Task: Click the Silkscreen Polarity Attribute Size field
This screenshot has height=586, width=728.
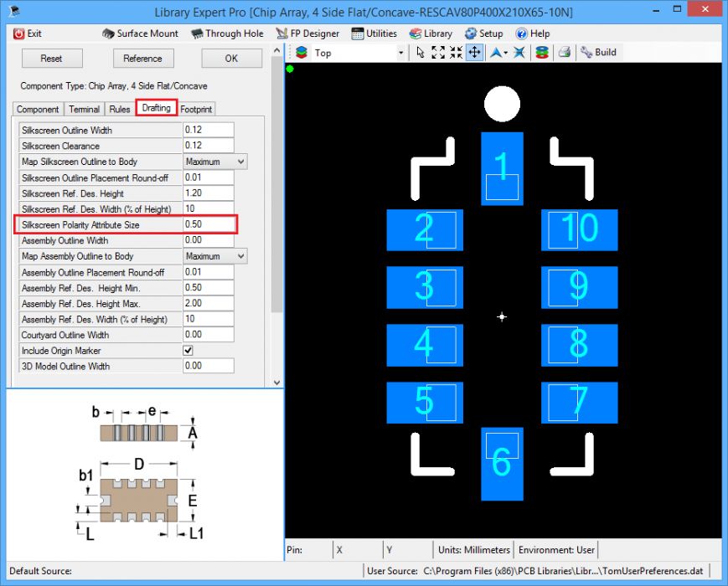Action: pos(208,224)
